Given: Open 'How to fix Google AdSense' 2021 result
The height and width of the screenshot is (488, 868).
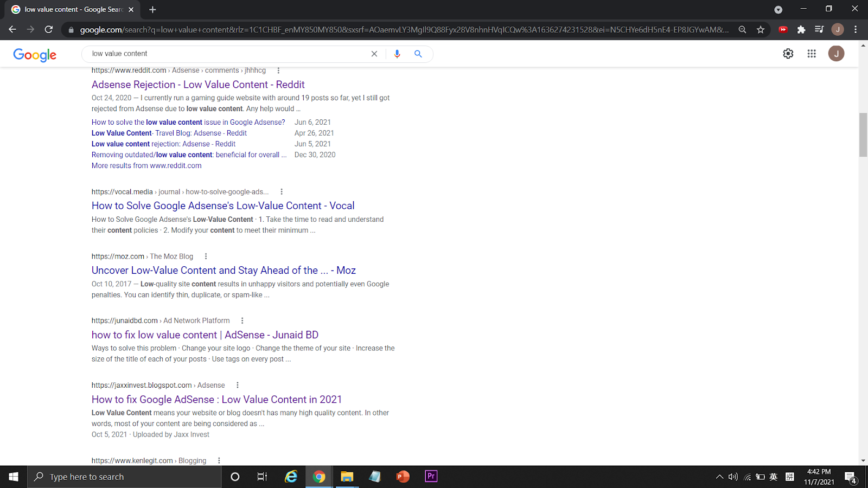Looking at the screenshot, I should tap(216, 400).
